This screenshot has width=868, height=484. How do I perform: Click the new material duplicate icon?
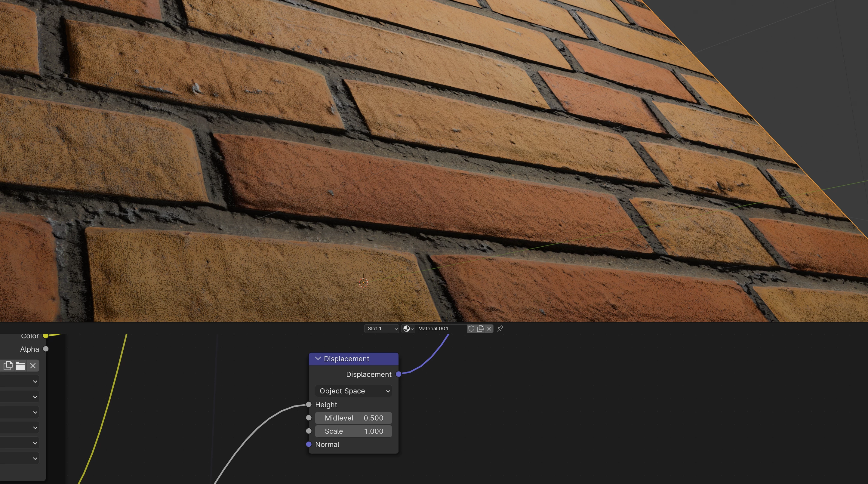(x=480, y=328)
